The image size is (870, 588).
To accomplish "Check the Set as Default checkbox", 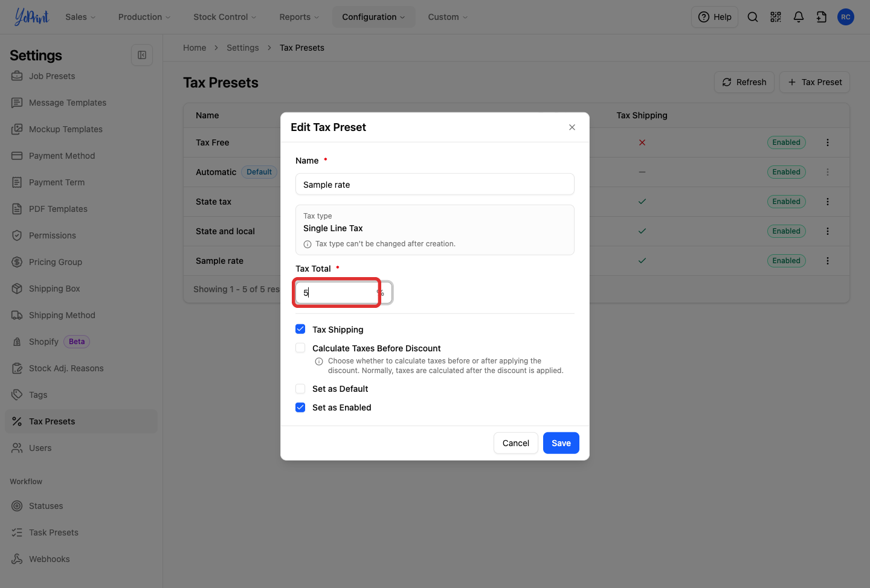I will (x=300, y=389).
